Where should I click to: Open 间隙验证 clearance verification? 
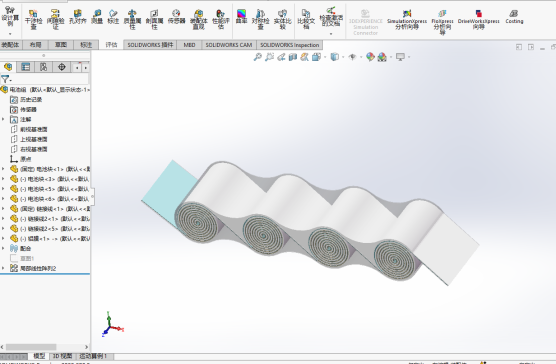(x=55, y=20)
